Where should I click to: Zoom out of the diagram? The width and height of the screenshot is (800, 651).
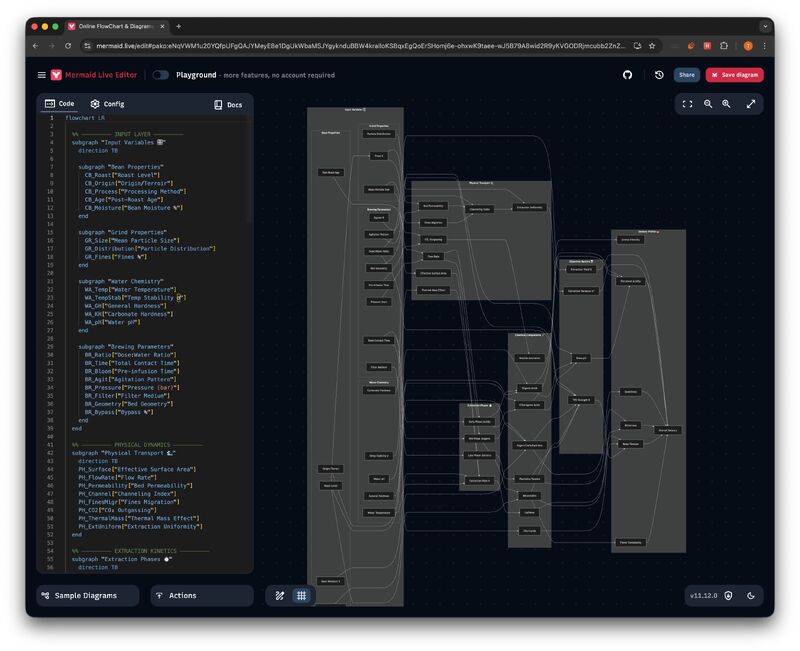click(x=708, y=104)
